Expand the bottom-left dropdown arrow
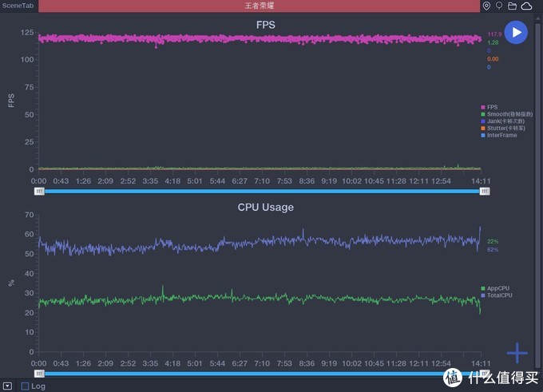 7,386
